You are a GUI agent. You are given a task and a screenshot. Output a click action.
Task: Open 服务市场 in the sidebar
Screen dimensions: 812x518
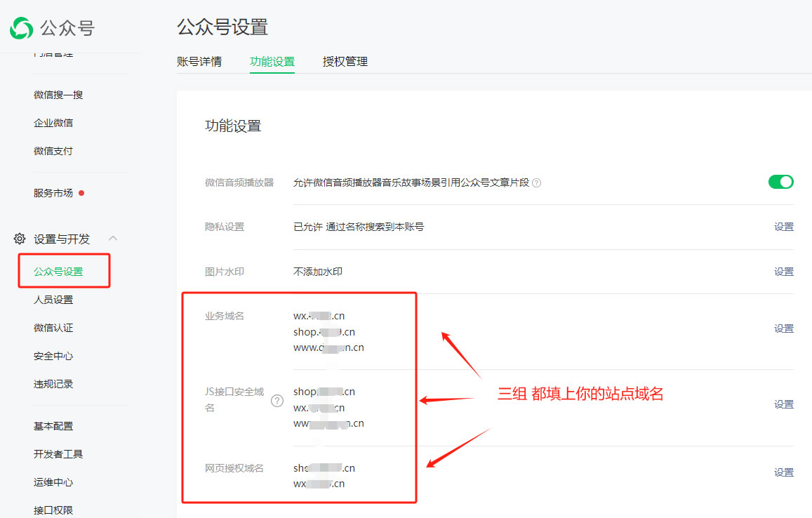pos(53,193)
